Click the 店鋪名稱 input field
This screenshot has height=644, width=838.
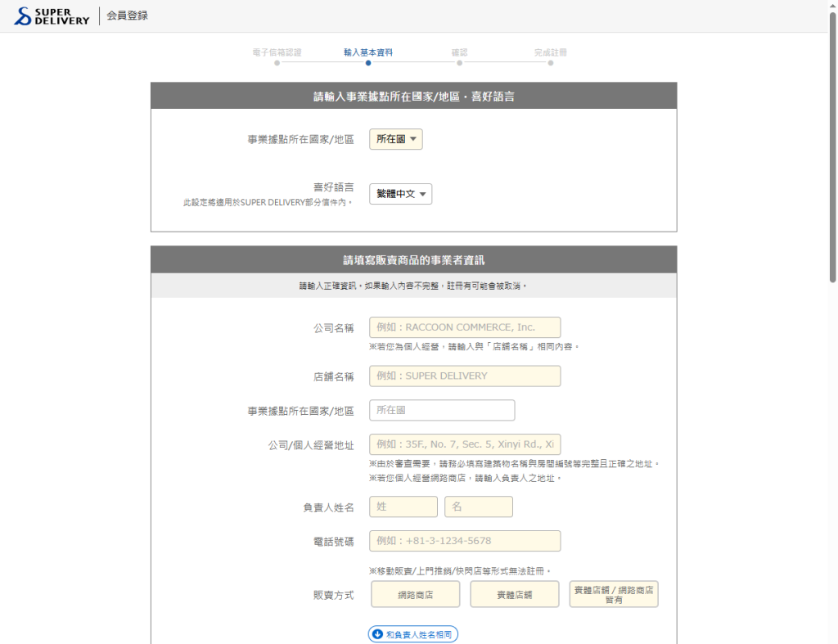[465, 376]
